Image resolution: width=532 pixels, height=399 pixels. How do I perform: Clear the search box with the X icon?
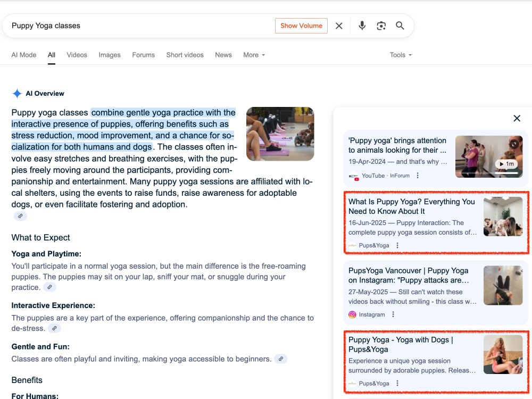tap(338, 26)
